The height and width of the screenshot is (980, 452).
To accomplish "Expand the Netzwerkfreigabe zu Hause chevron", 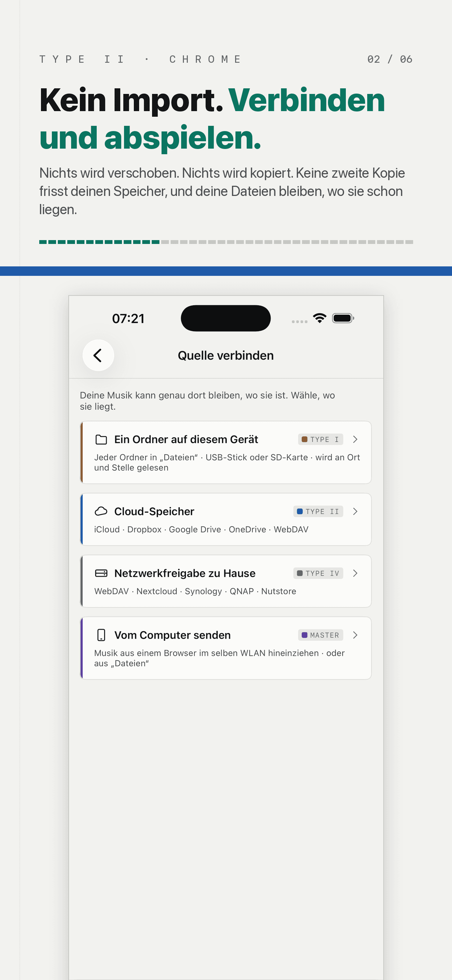I will [355, 573].
